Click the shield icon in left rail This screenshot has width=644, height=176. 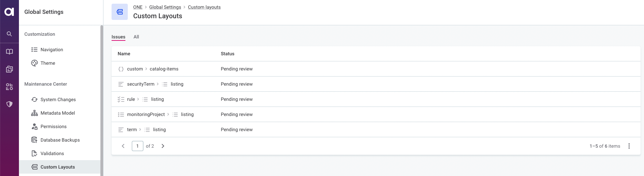(x=9, y=104)
